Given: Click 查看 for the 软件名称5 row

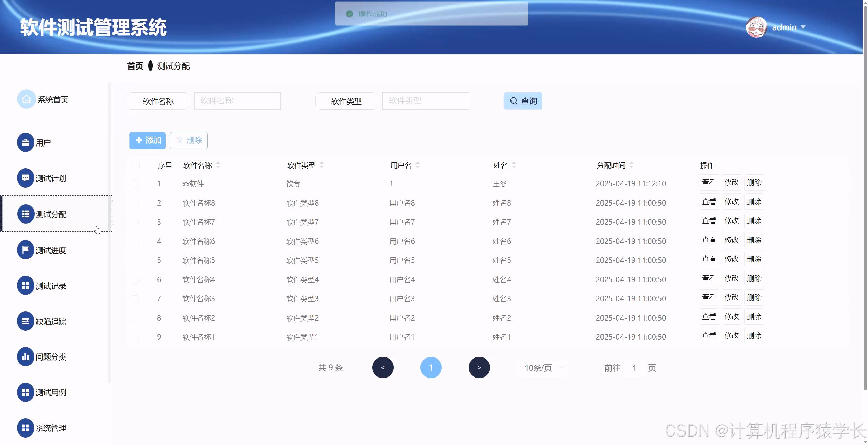Looking at the screenshot, I should tap(709, 259).
